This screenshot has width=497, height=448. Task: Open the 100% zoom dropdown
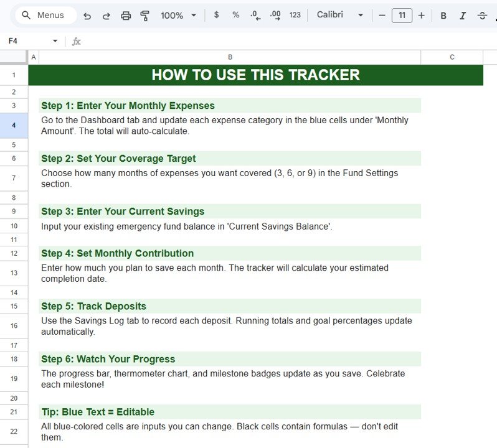pos(178,16)
